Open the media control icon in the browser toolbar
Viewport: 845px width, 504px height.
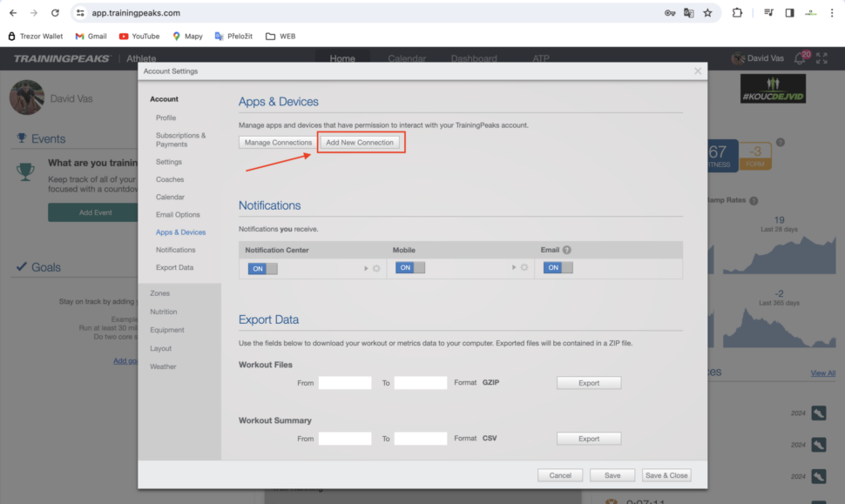coord(768,13)
